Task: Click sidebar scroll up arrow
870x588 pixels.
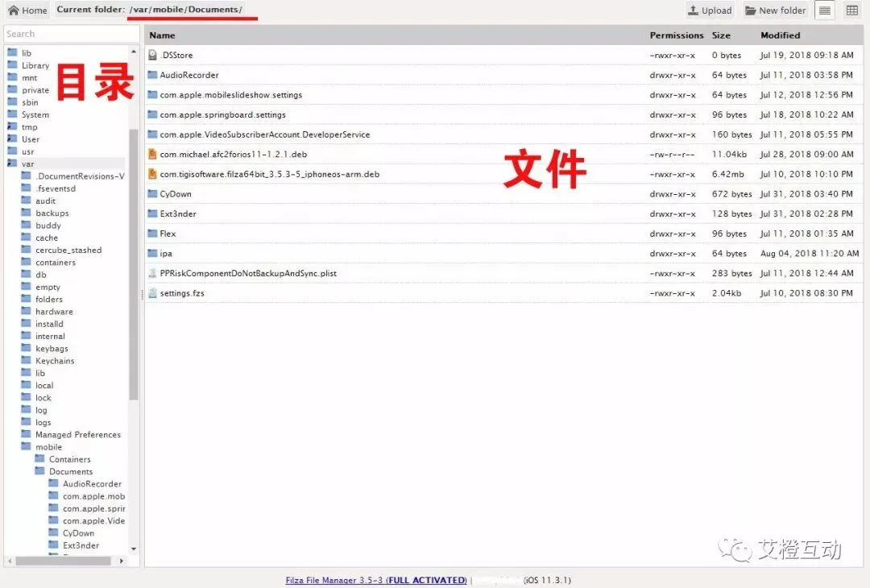Action: 134,52
